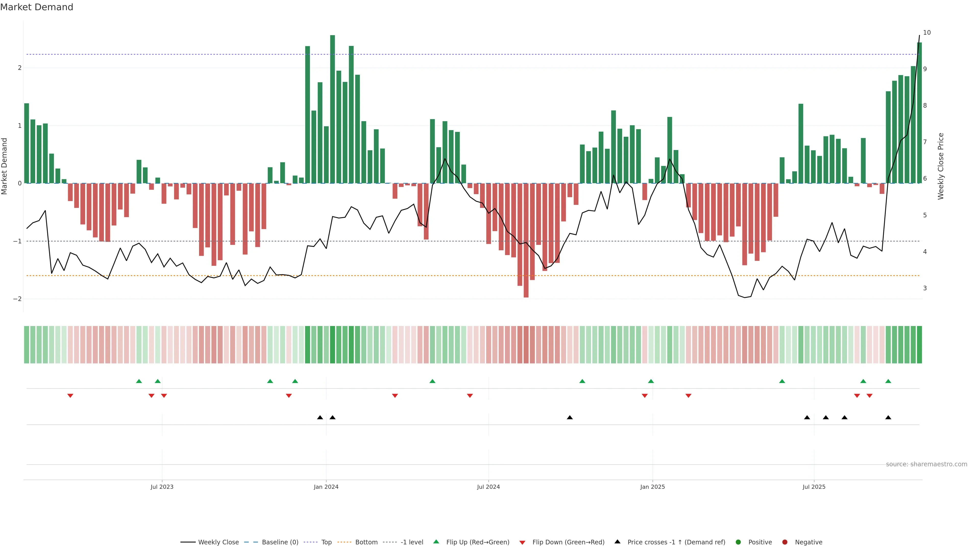Click the source: sharemaestro.com text
Image resolution: width=980 pixels, height=551 pixels.
[x=926, y=464]
